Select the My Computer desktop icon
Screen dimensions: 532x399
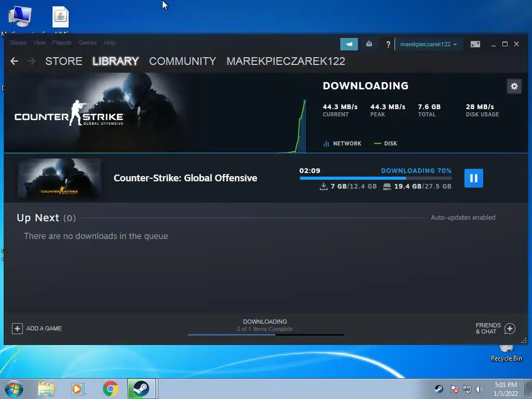20,18
